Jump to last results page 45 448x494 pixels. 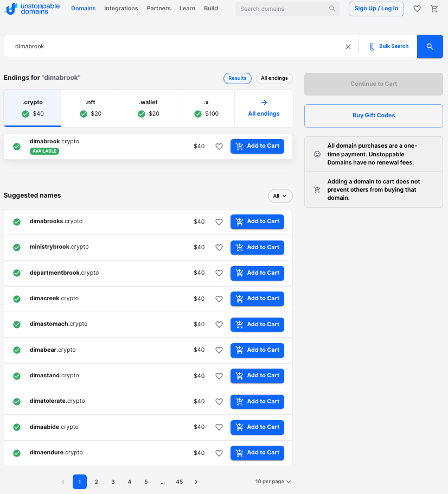point(180,482)
